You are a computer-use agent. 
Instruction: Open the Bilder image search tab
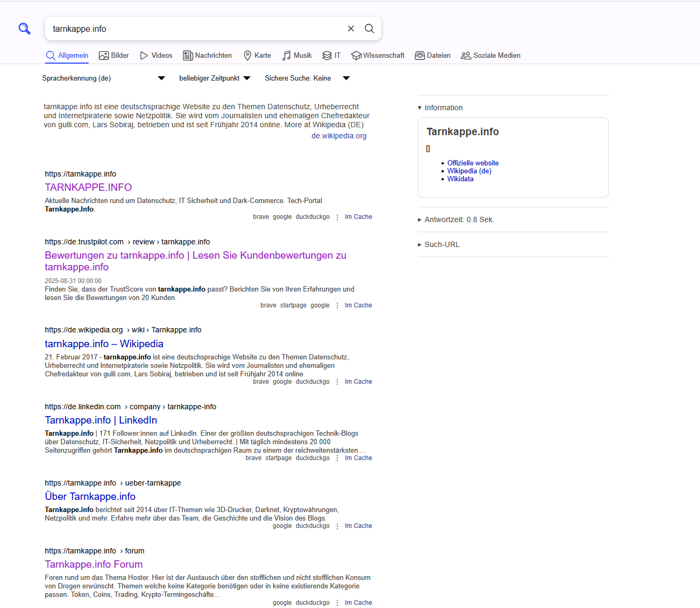(114, 56)
